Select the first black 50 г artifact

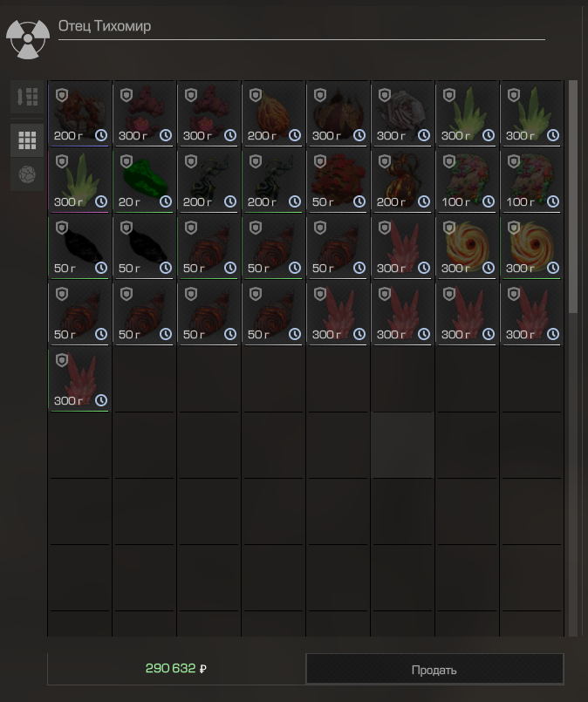coord(79,247)
